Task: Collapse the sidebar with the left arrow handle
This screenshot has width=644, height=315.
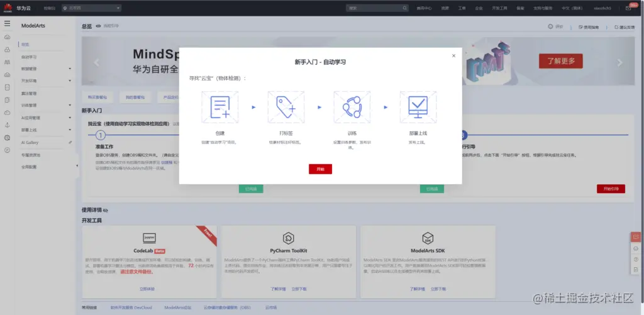Action: click(77, 165)
